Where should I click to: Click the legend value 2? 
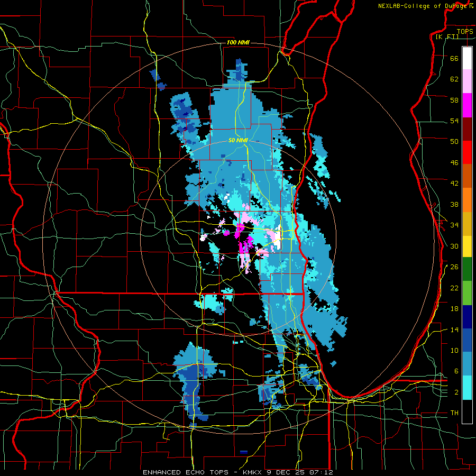click(456, 392)
